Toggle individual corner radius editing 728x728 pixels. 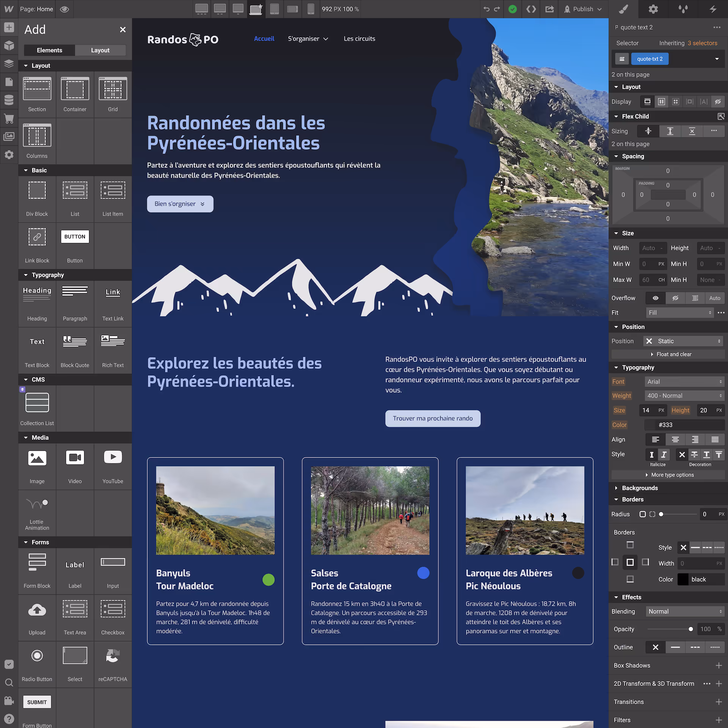point(652,514)
